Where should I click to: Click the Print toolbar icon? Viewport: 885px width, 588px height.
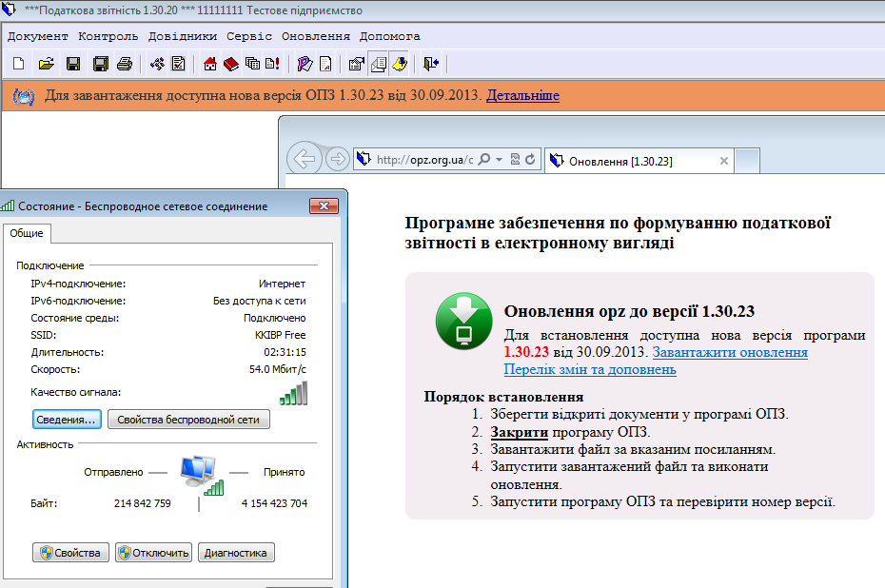click(x=124, y=64)
